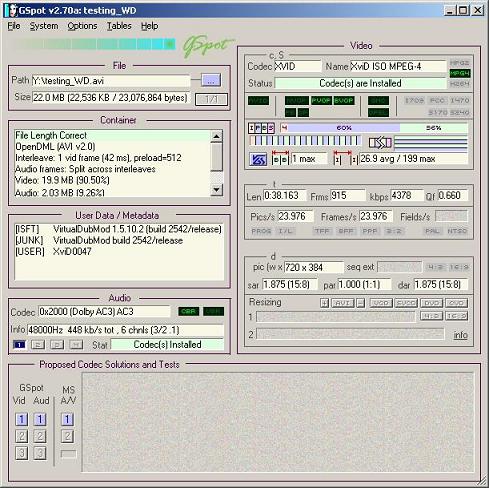Click the plus resizing button
The width and height of the screenshot is (489, 488).
pyautogui.click(x=324, y=303)
